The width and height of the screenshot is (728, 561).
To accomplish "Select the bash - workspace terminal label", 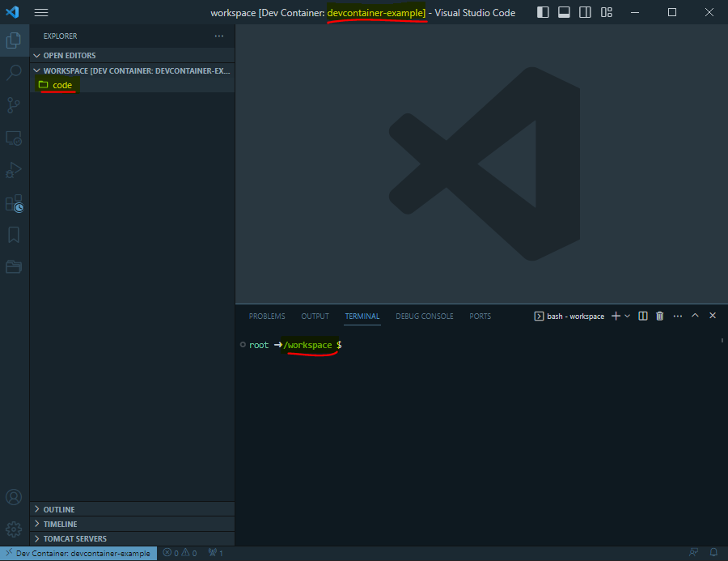I will 569,316.
